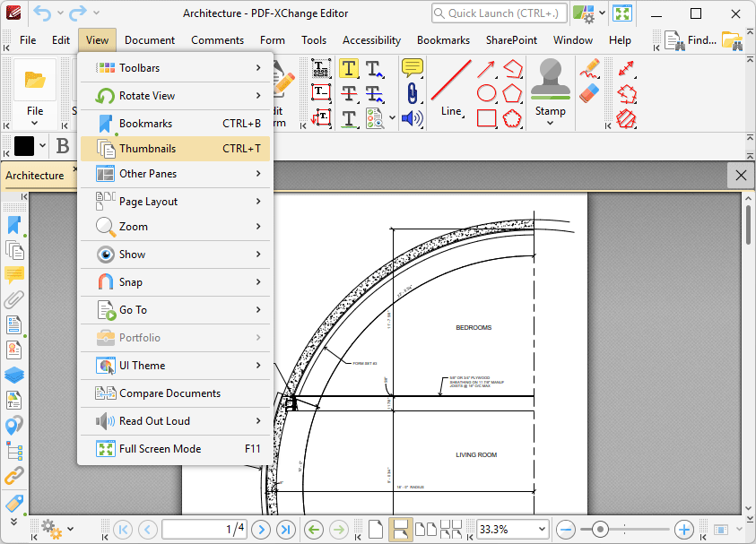Click the zoom out minus button
Viewport: 756px width, 544px height.
(x=565, y=530)
